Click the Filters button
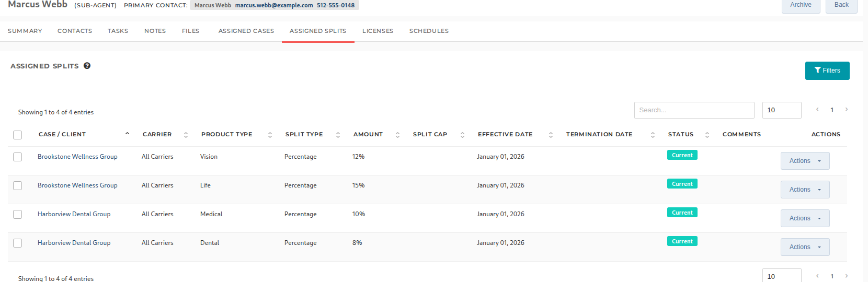The image size is (868, 282). coord(827,70)
